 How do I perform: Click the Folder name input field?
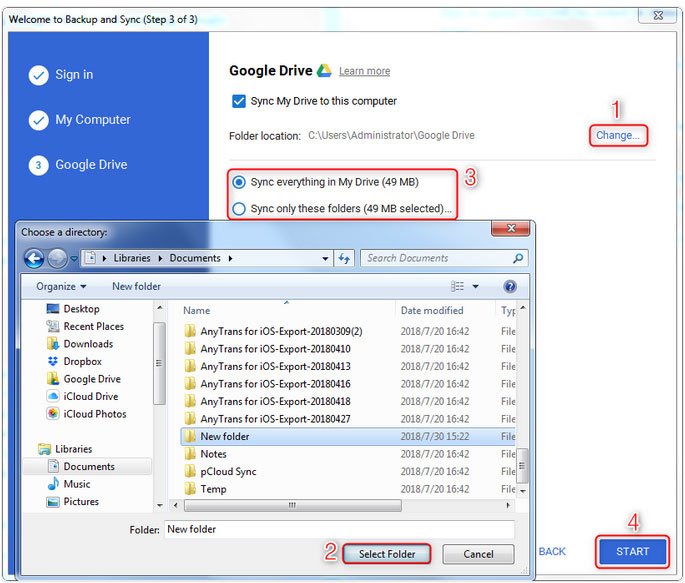click(339, 529)
